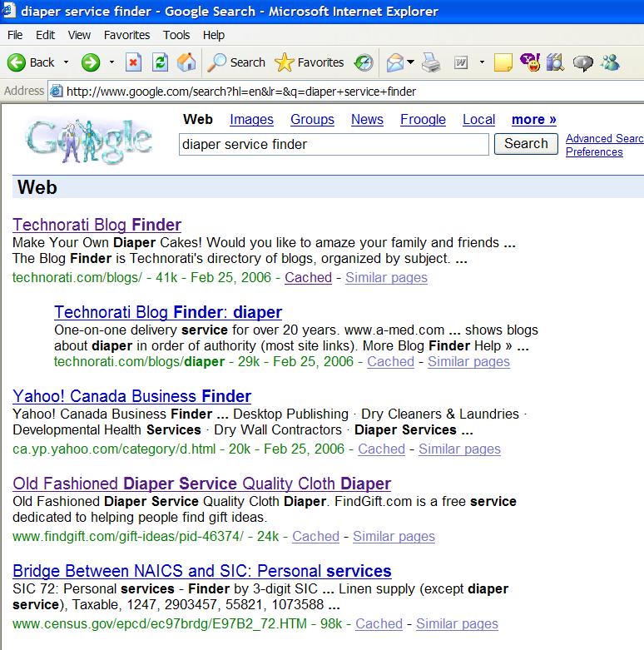Click the Google Search button
Viewport: 644px width, 650px height.
coord(526,144)
